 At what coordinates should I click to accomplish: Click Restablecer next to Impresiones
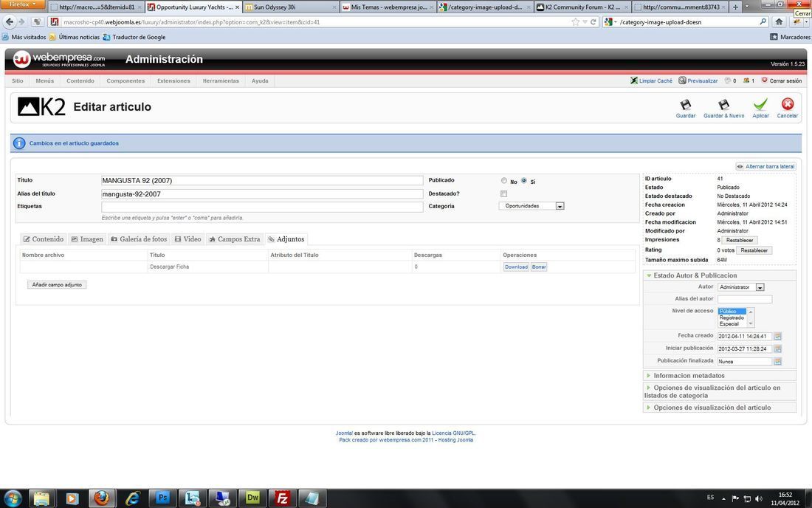pyautogui.click(x=740, y=240)
